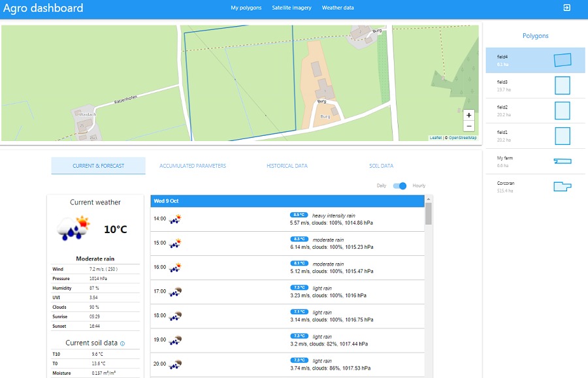Click the 19:00 forecast weather icon

tap(175, 340)
